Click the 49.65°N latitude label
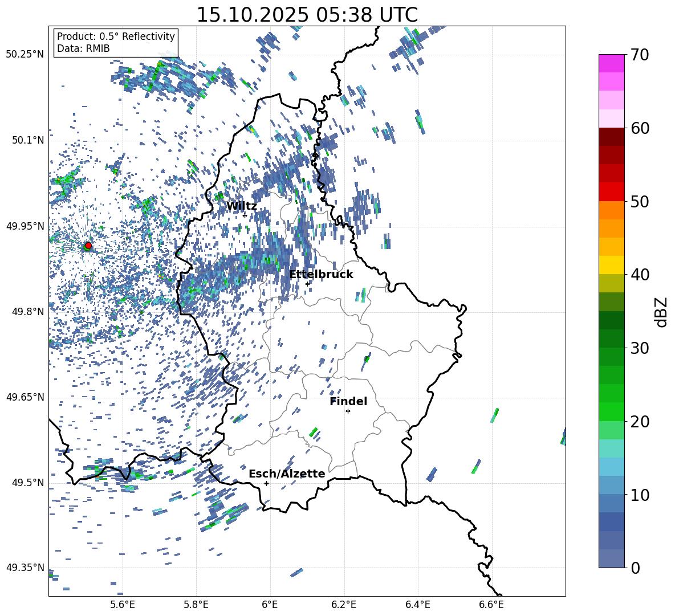Screen dimensions: 675x616 [25, 397]
